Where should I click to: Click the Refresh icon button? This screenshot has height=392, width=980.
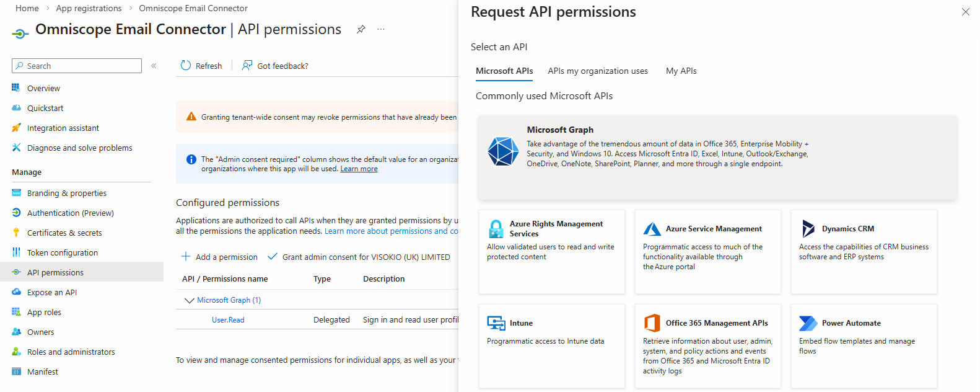coord(186,66)
